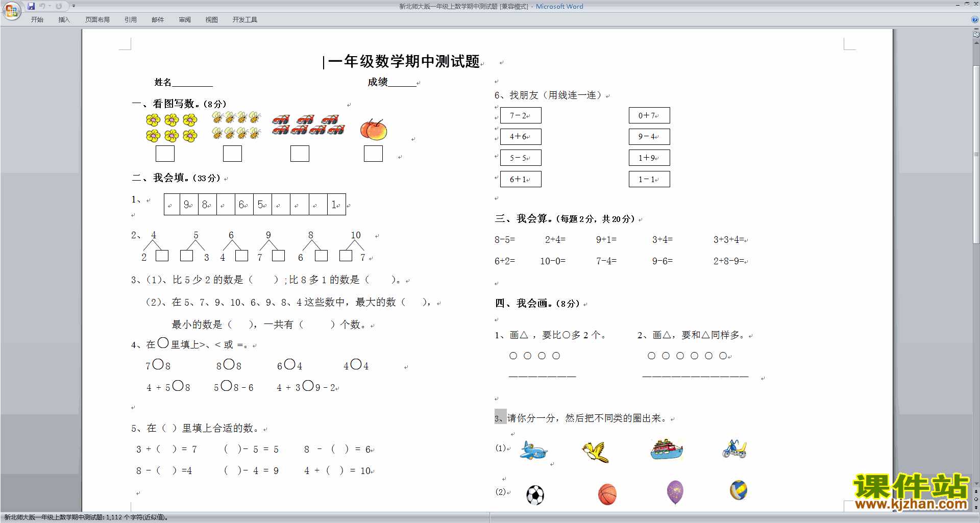
Task: Click the equation "8-5="
Action: (x=505, y=239)
